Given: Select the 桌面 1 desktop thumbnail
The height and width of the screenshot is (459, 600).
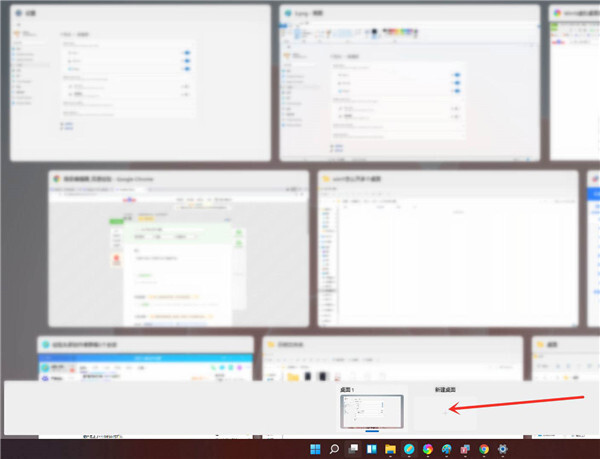Looking at the screenshot, I should [x=371, y=411].
